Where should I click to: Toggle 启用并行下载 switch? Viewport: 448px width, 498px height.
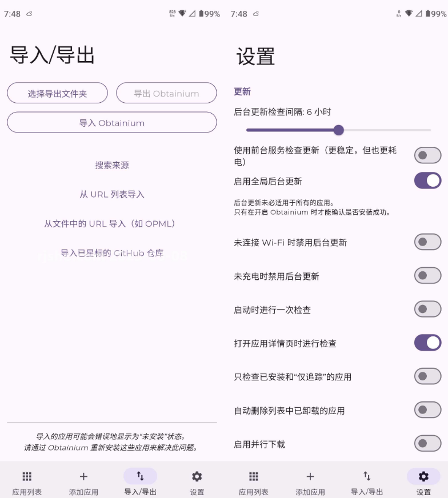coord(427,443)
